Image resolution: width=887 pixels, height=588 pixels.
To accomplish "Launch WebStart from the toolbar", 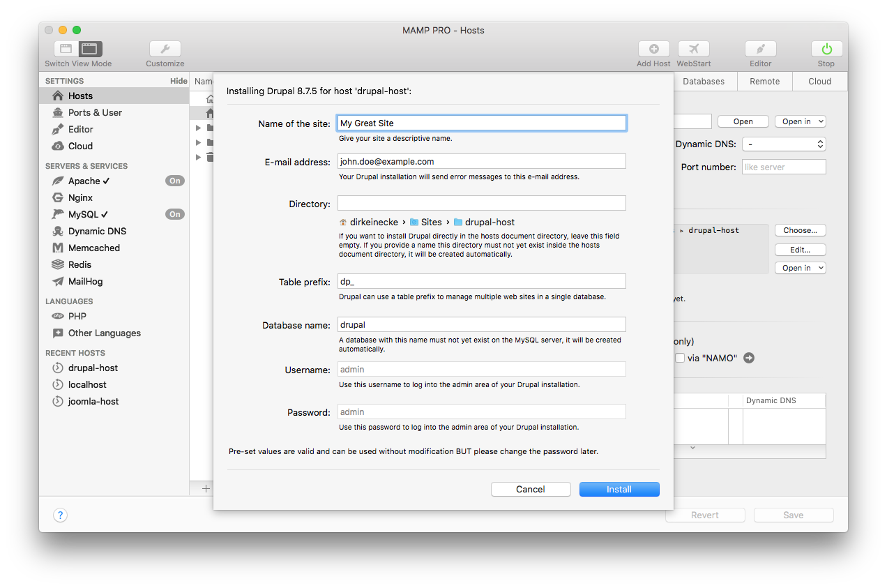I will [x=693, y=49].
